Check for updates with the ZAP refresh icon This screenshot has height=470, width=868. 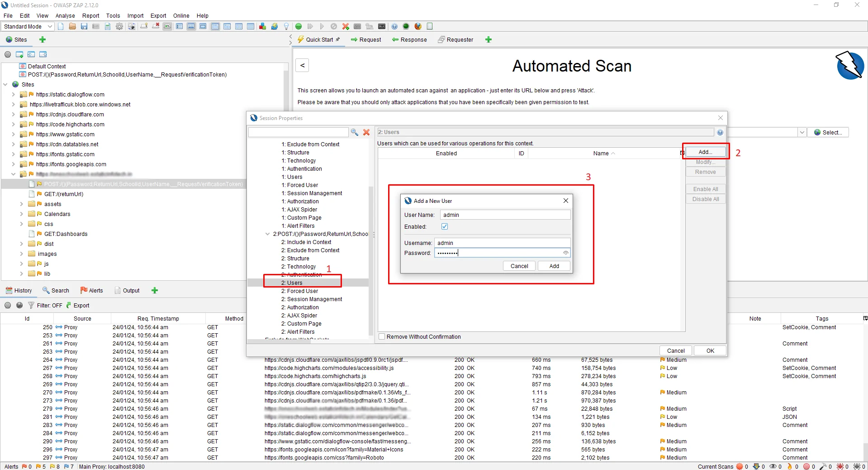click(x=274, y=26)
